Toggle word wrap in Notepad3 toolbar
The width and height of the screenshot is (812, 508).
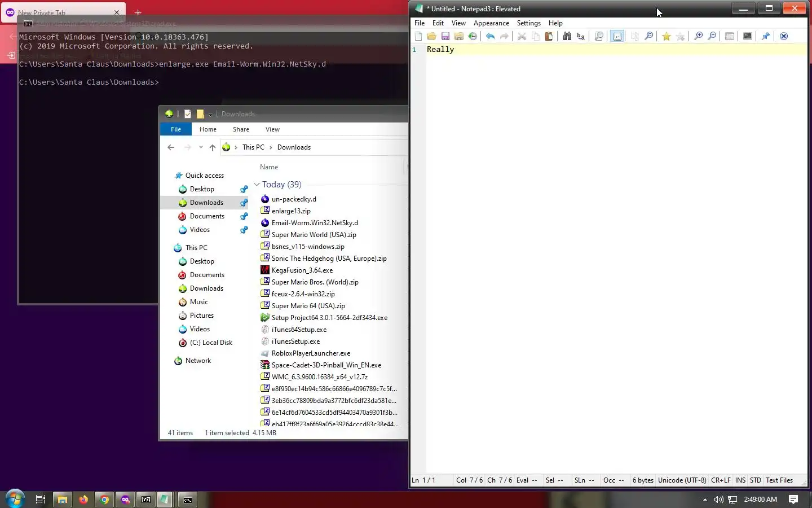click(617, 36)
